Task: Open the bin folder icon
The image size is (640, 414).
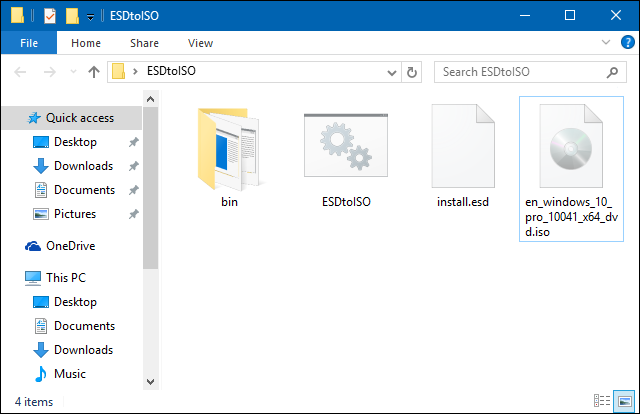Action: pyautogui.click(x=229, y=149)
